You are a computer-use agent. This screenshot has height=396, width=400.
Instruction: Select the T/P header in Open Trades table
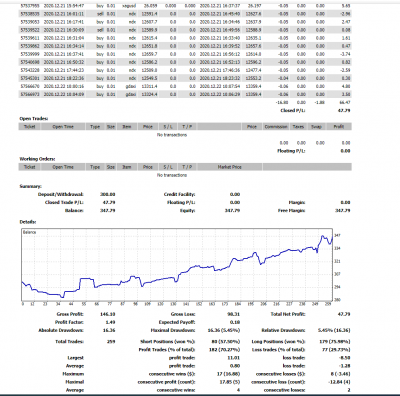coord(187,127)
